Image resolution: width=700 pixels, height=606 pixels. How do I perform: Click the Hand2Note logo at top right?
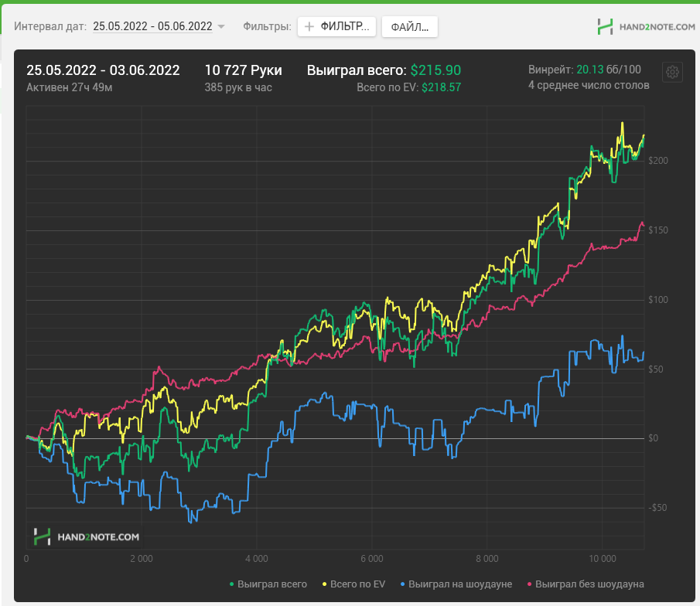[x=646, y=27]
